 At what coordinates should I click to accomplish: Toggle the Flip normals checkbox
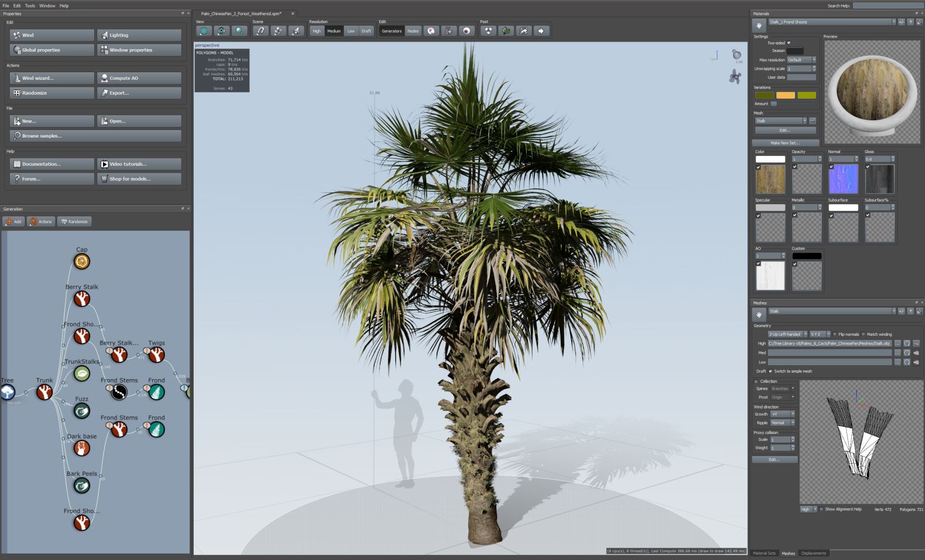[x=835, y=334]
